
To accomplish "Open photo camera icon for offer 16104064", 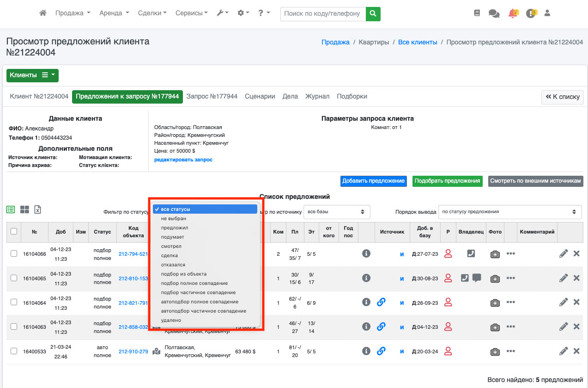I will click(495, 302).
